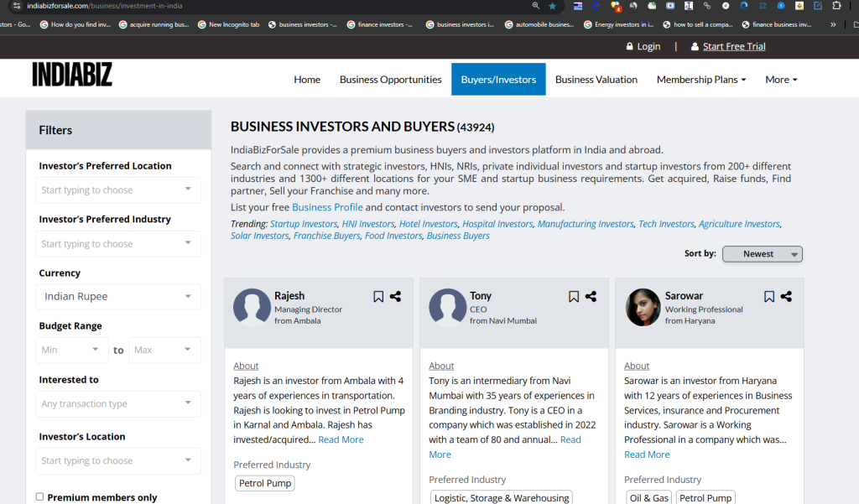Open 'Energy investors in i...' bookmark

[618, 24]
